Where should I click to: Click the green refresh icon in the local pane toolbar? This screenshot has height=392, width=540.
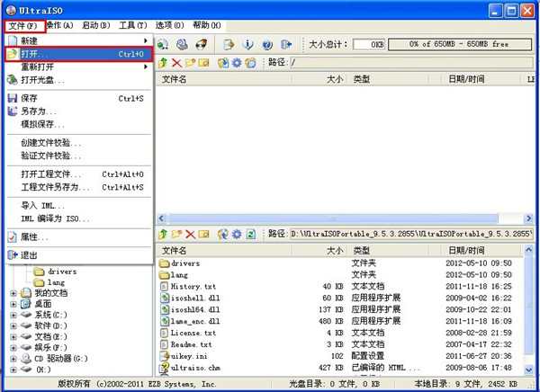click(251, 235)
